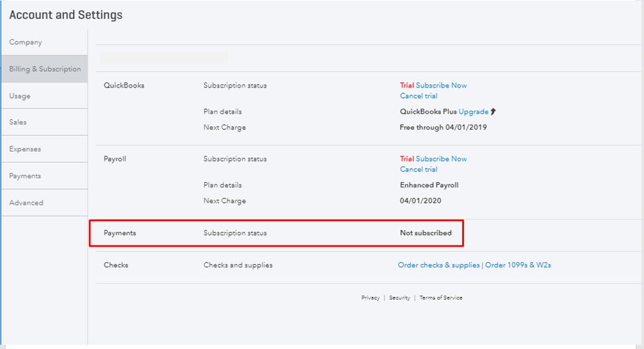Switch to the Usage tab
The height and width of the screenshot is (349, 644).
coord(20,96)
